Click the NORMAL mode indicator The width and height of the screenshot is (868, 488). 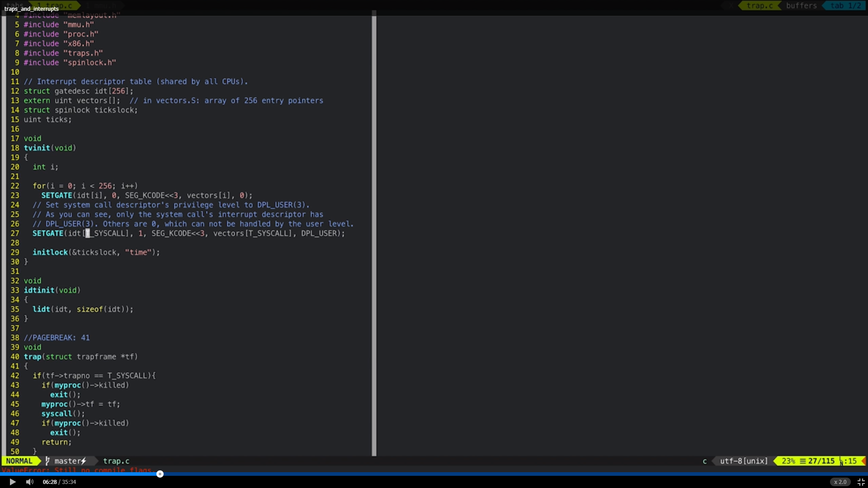(x=19, y=461)
